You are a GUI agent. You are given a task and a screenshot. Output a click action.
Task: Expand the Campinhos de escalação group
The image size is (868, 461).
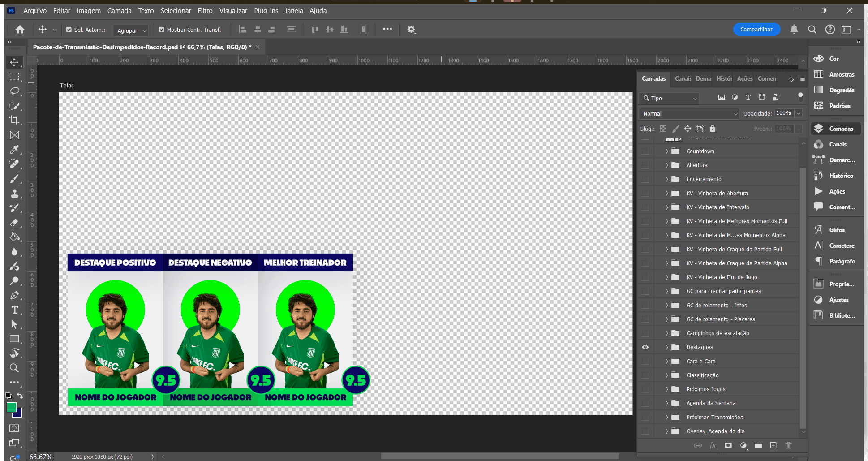(666, 333)
